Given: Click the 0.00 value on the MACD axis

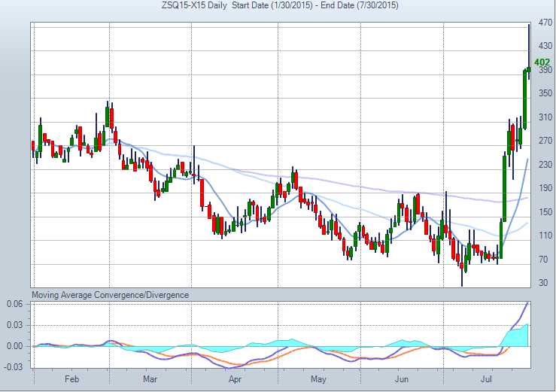Looking at the screenshot, I should point(15,346).
